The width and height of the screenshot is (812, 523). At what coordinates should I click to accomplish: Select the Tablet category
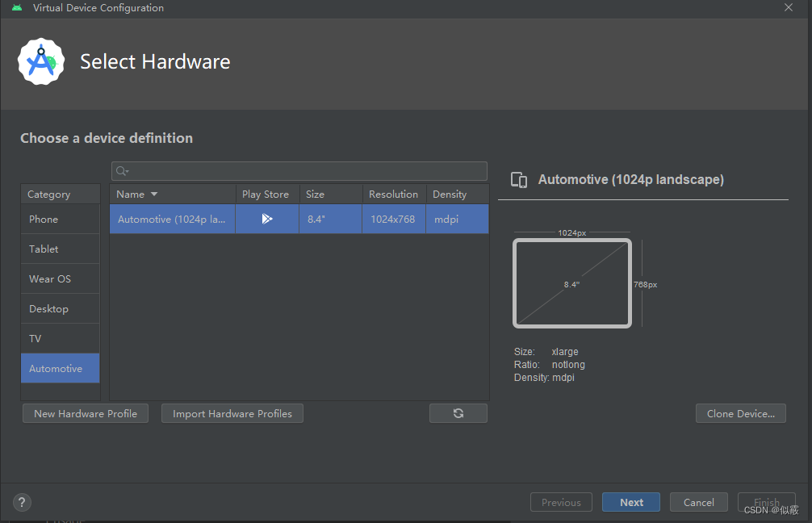pyautogui.click(x=60, y=249)
